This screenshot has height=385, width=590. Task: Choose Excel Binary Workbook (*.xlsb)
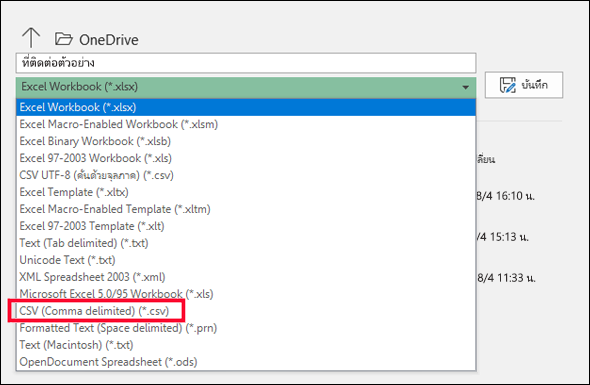246,141
